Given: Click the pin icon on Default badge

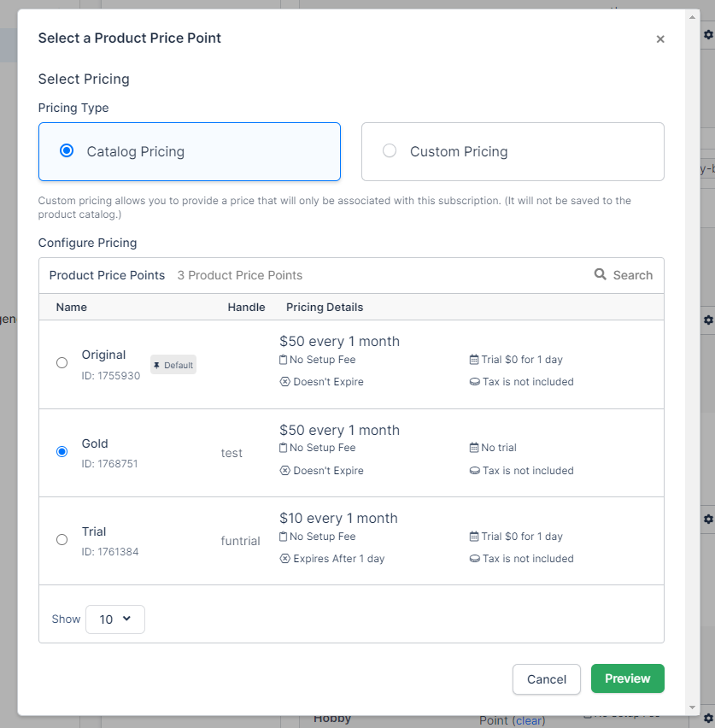Looking at the screenshot, I should pyautogui.click(x=156, y=365).
